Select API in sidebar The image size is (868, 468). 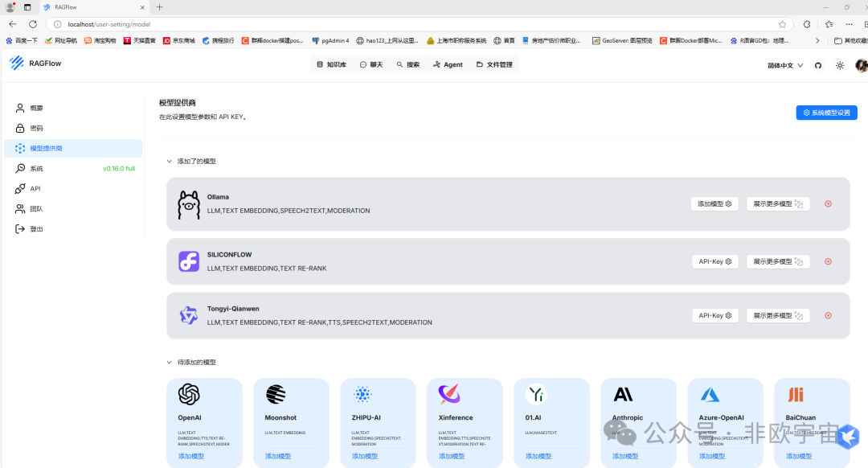point(73,189)
